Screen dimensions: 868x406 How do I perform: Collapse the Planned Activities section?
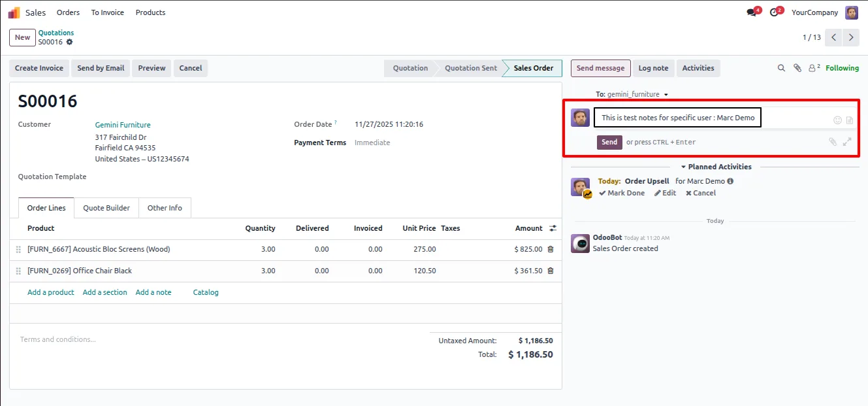(716, 167)
